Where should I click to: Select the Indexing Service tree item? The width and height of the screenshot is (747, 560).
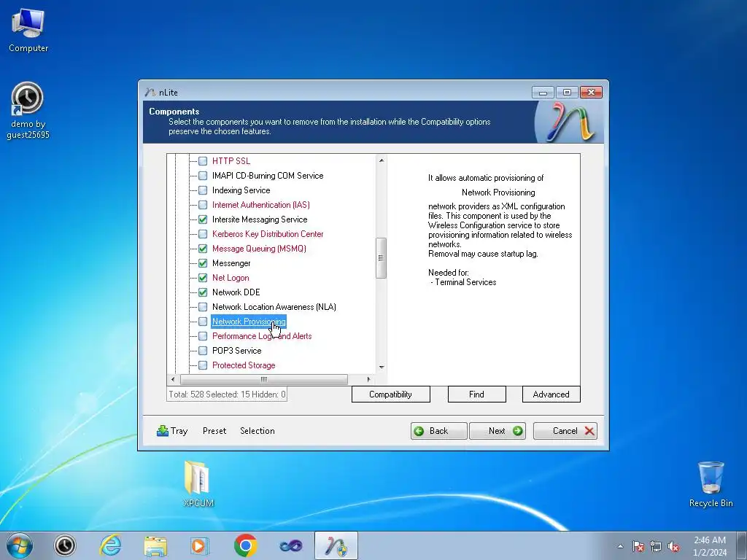pyautogui.click(x=241, y=190)
